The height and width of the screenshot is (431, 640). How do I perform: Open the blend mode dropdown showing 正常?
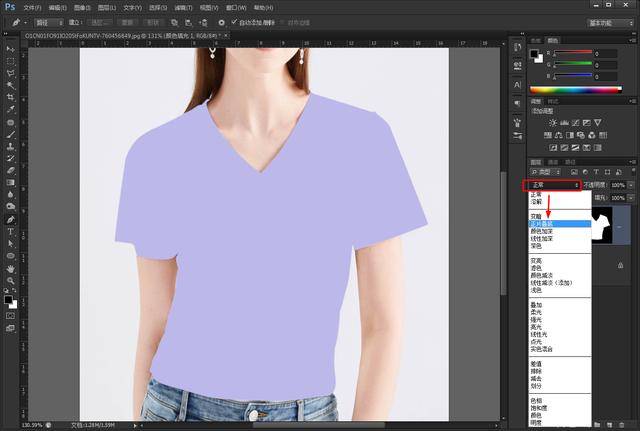click(x=553, y=185)
